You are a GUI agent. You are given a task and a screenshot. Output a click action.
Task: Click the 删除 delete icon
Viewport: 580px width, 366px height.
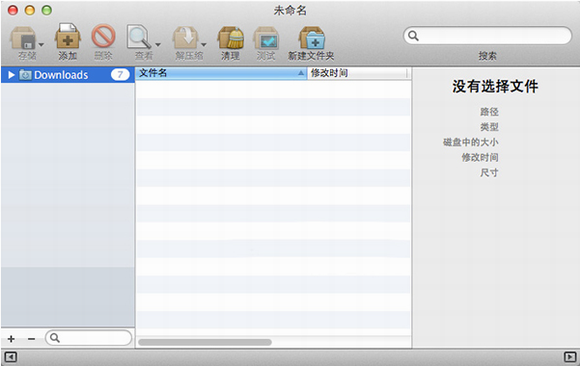click(104, 36)
